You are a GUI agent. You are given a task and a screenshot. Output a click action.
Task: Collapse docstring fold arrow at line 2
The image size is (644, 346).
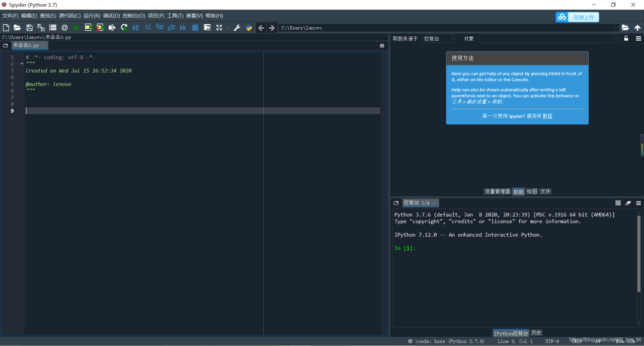click(x=22, y=64)
